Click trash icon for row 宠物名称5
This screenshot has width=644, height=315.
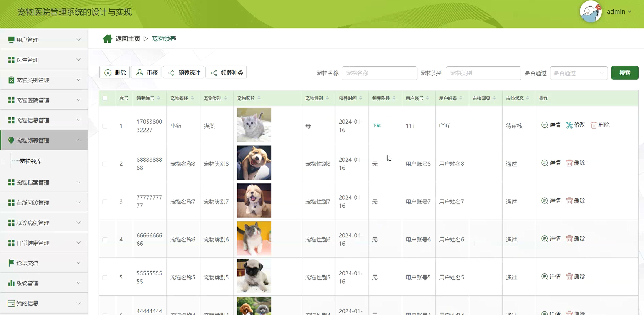click(569, 277)
